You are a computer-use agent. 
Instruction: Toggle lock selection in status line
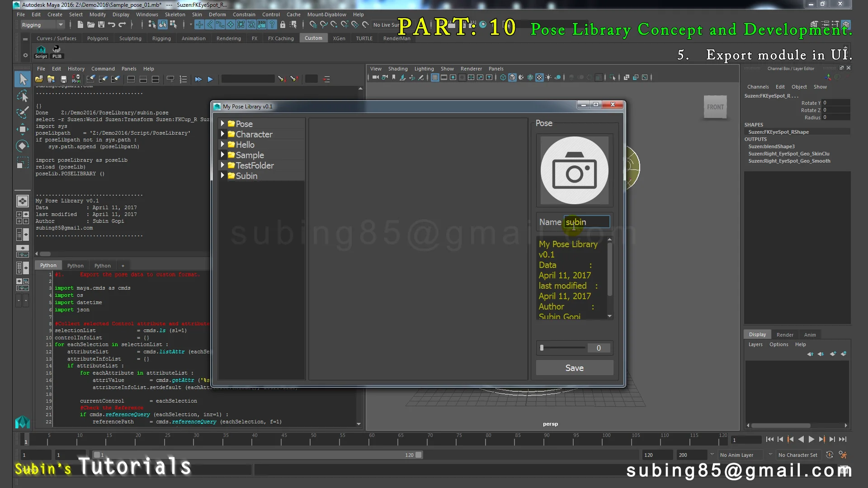pyautogui.click(x=283, y=24)
